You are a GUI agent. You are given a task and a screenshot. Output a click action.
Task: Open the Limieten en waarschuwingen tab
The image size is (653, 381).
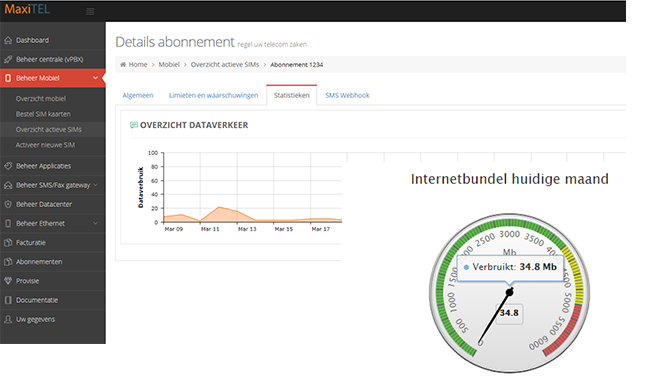coord(213,95)
